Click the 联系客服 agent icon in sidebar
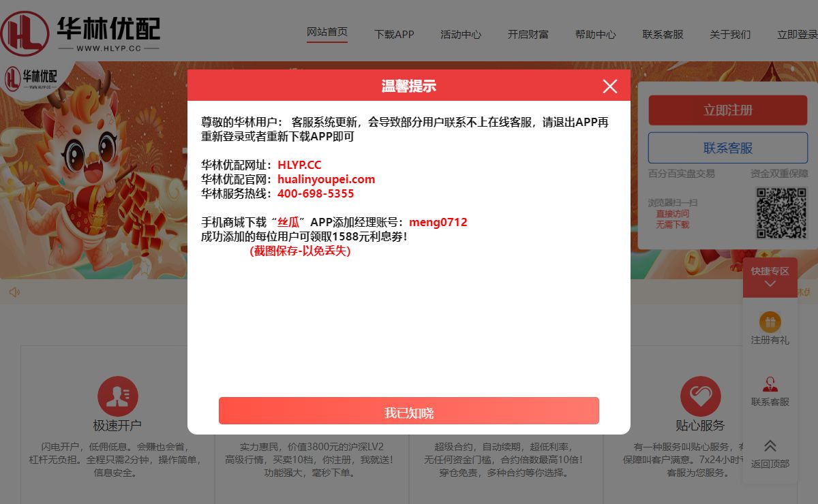818x504 pixels. click(770, 384)
